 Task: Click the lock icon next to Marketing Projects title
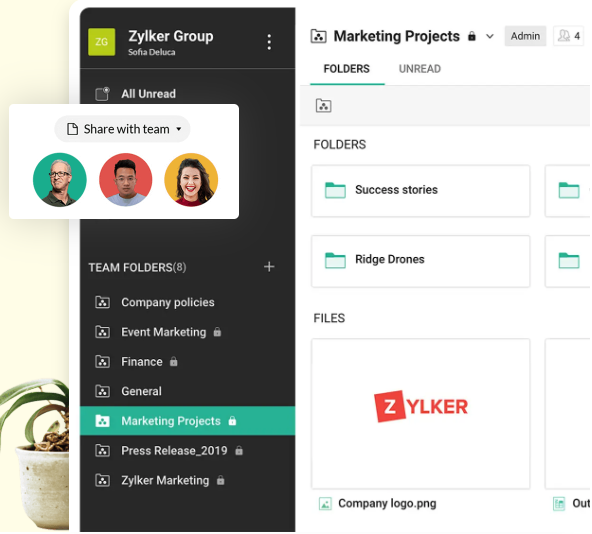[x=472, y=37]
